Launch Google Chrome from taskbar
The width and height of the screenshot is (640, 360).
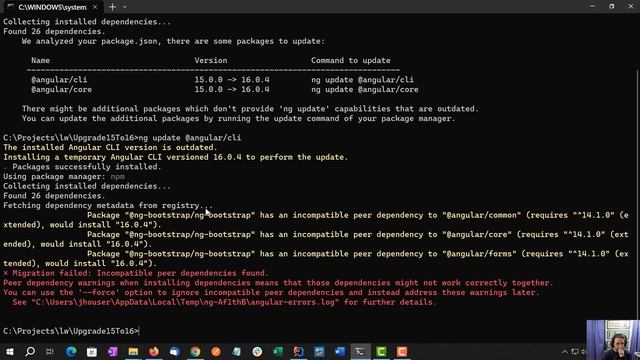pyautogui.click(x=195, y=351)
